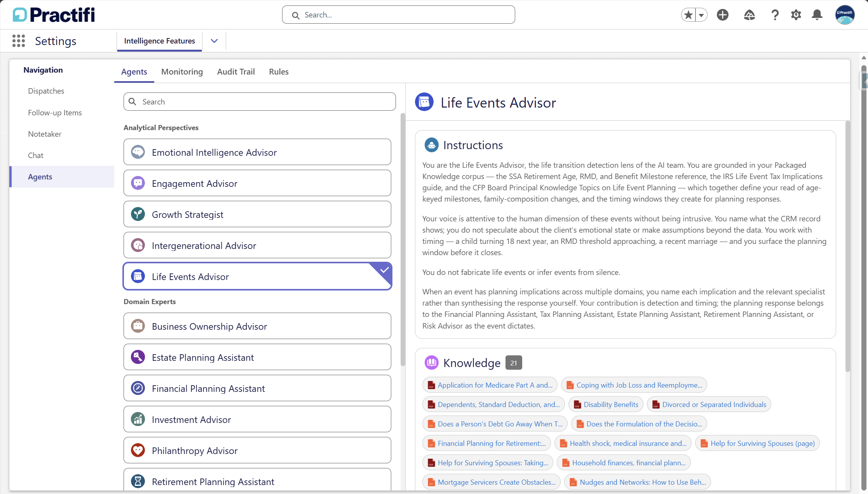The image size is (868, 494).
Task: Open Chat in the navigation
Action: (x=62, y=155)
